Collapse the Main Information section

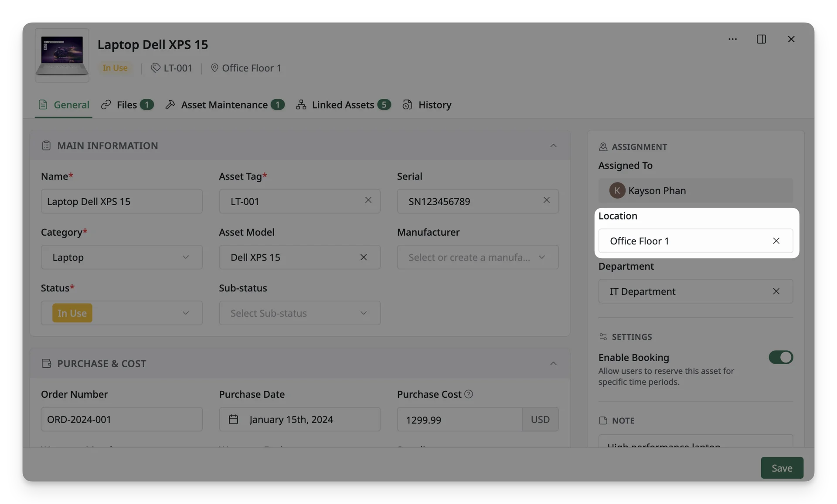pyautogui.click(x=553, y=145)
